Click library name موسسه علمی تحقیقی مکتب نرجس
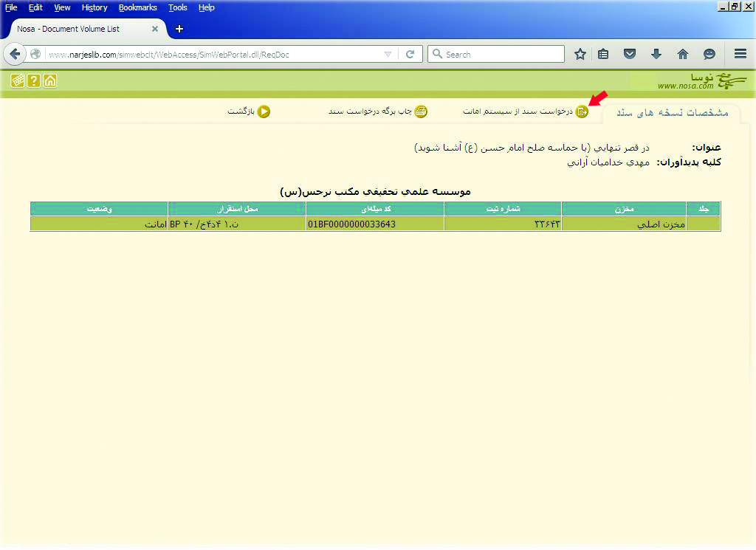The width and height of the screenshot is (756, 550). (x=375, y=191)
